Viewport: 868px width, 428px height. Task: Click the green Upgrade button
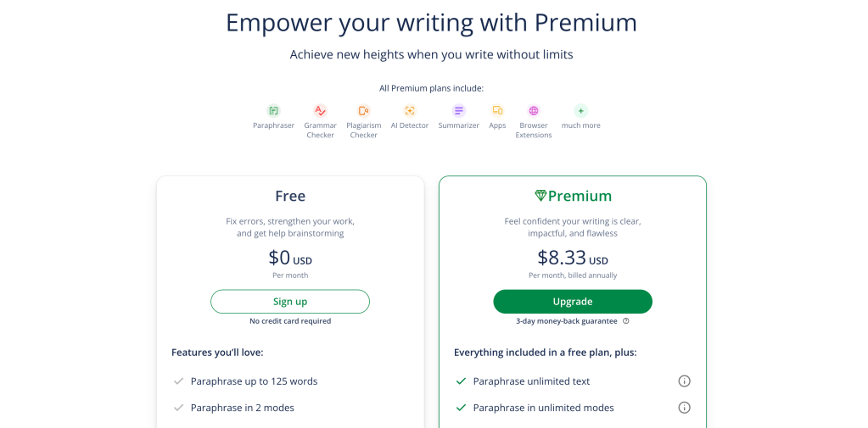pos(573,302)
